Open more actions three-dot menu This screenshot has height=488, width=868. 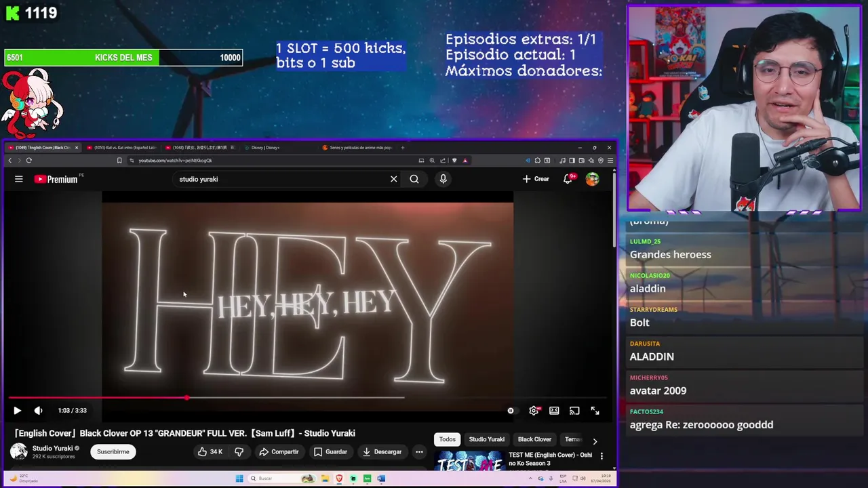tap(419, 451)
